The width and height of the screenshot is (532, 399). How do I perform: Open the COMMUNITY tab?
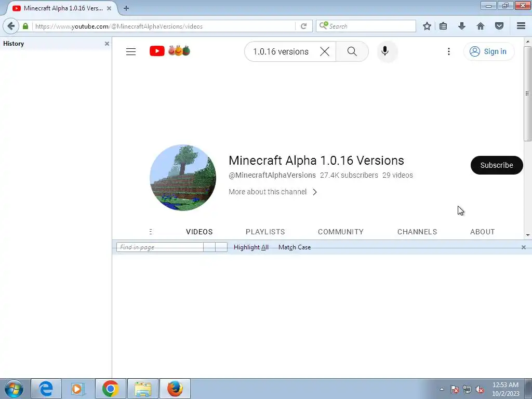pyautogui.click(x=341, y=232)
